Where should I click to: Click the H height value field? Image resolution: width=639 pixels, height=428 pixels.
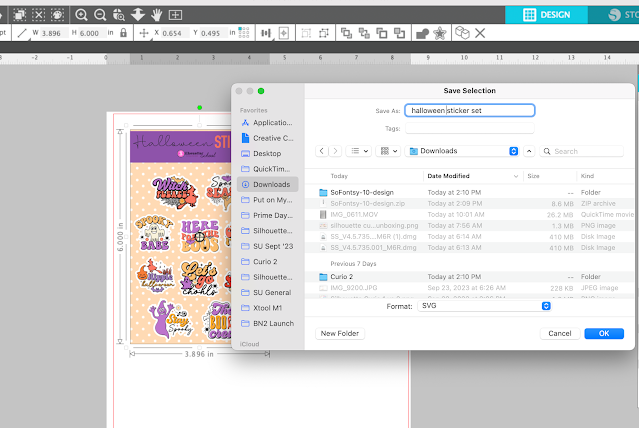point(90,33)
